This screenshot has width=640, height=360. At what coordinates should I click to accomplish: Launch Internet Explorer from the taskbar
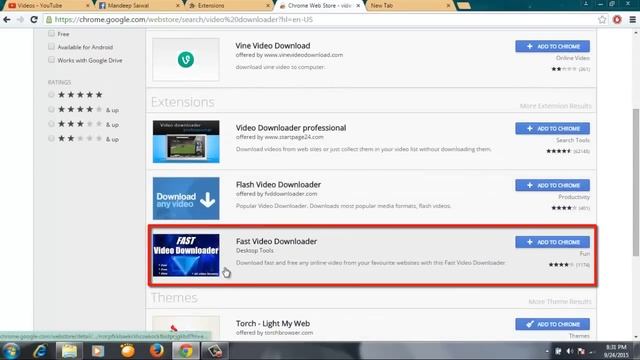pos(40,351)
